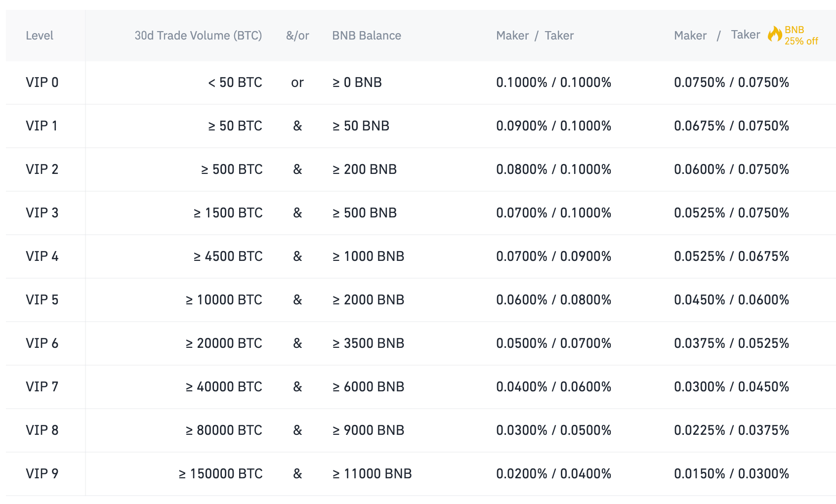Click the 0.0200% / 0.0400% fee cell
This screenshot has height=504, width=836.
(553, 474)
